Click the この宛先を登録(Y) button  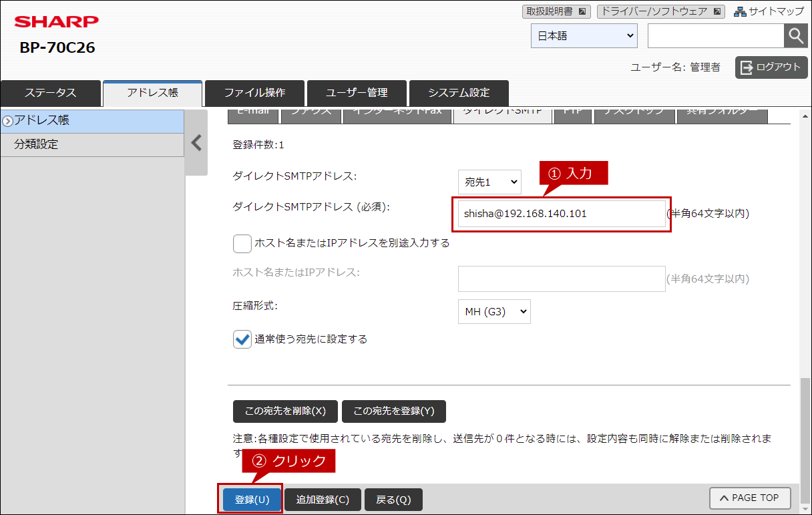coord(393,411)
